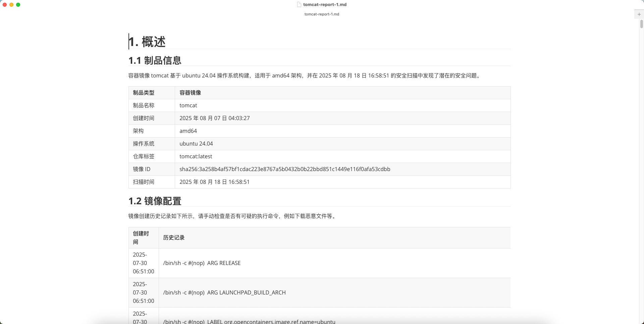Click the "/bin/sh -c #(nop) ARG RELEASE" entry
Image resolution: width=644 pixels, height=324 pixels.
[x=202, y=263]
